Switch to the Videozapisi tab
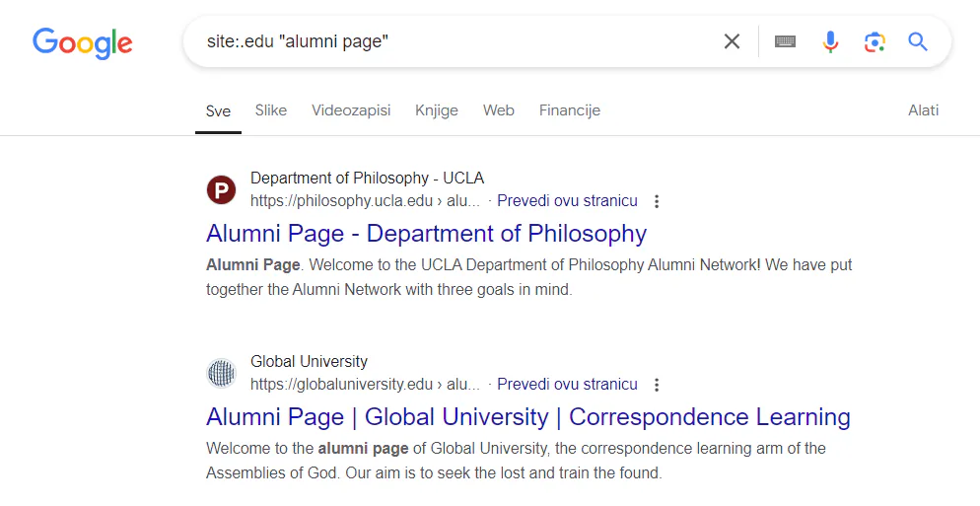 (351, 110)
